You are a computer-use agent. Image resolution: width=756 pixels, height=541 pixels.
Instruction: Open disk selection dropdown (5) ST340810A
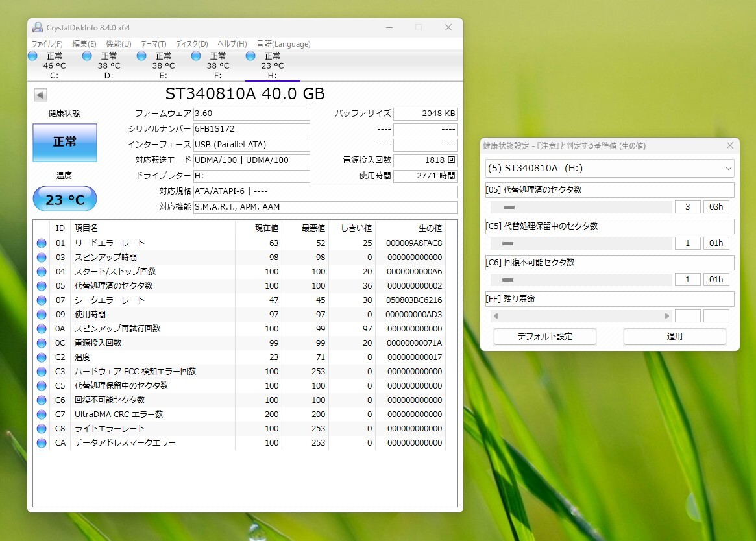pyautogui.click(x=609, y=168)
